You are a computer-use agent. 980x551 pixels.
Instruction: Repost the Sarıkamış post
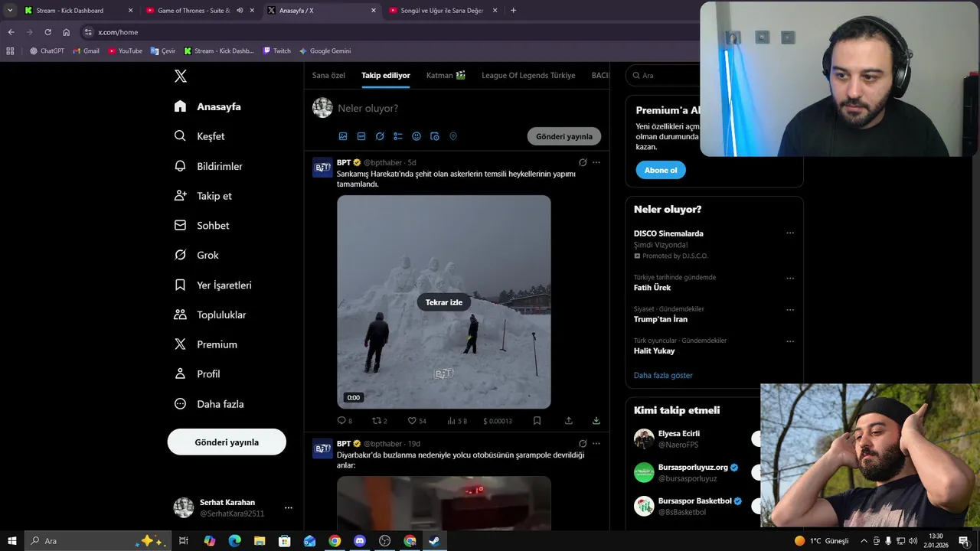(x=379, y=421)
